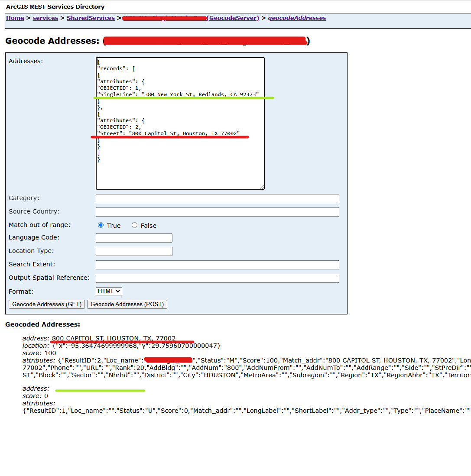Click the result address 800 CAPITOL ST
Image resolution: width=471 pixels, height=476 pixels.
(114, 338)
